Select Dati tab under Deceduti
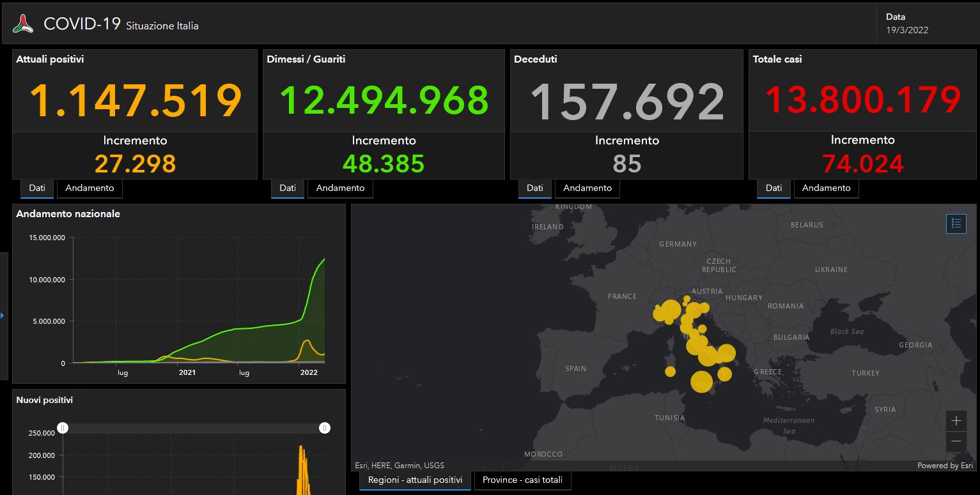 (535, 188)
